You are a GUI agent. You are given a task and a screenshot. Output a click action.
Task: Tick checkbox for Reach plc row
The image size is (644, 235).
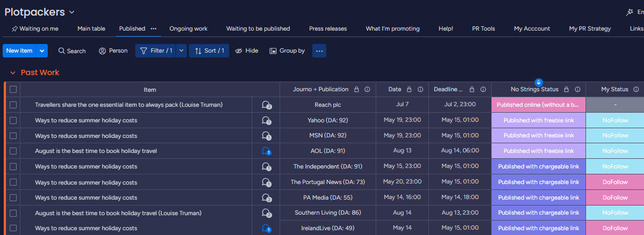point(13,105)
